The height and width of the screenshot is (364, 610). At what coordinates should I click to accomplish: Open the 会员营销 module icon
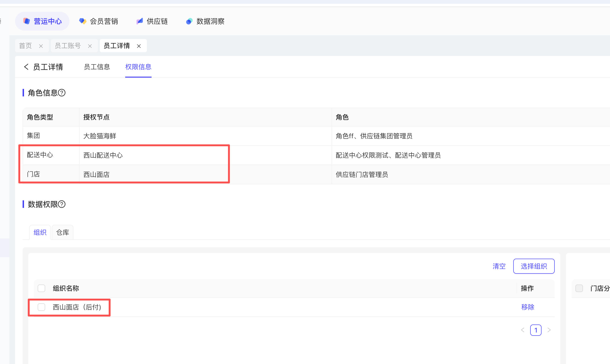(x=82, y=21)
